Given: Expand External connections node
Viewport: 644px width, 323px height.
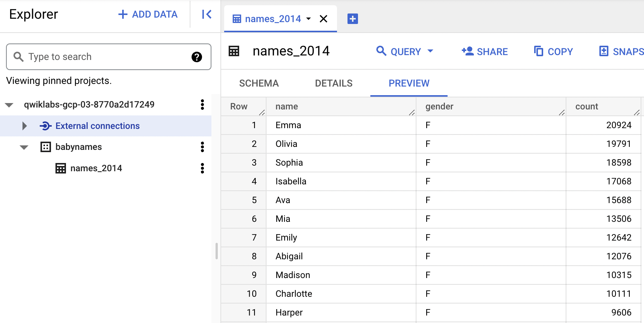Looking at the screenshot, I should [x=25, y=126].
